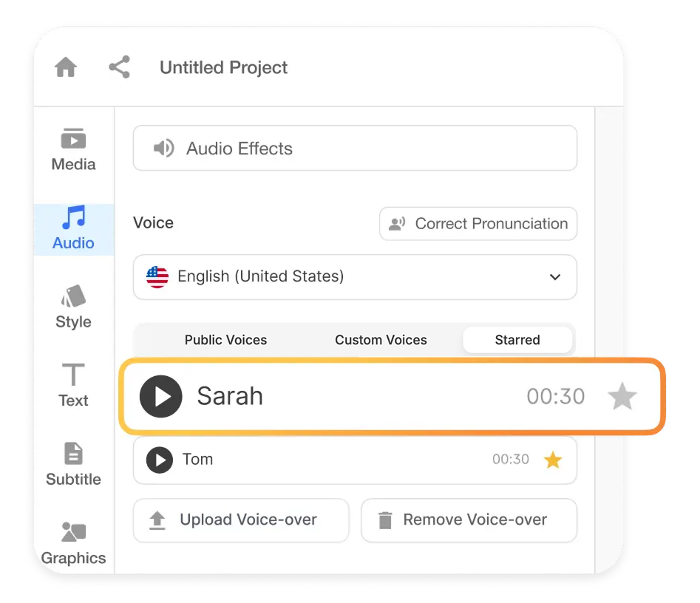Open the Subtitle panel

click(x=72, y=464)
